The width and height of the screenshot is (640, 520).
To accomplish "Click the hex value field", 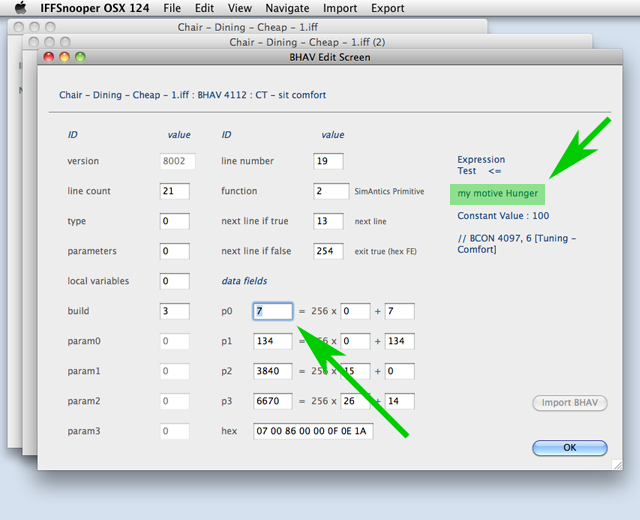I will [312, 432].
